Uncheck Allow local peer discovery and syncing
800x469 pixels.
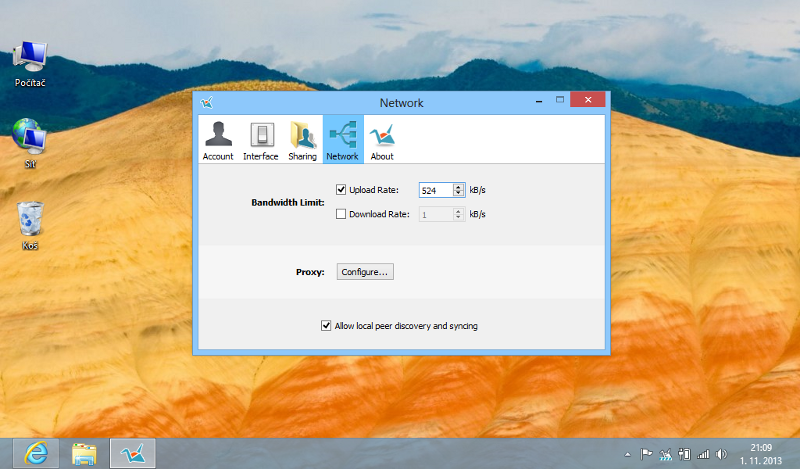tap(326, 326)
